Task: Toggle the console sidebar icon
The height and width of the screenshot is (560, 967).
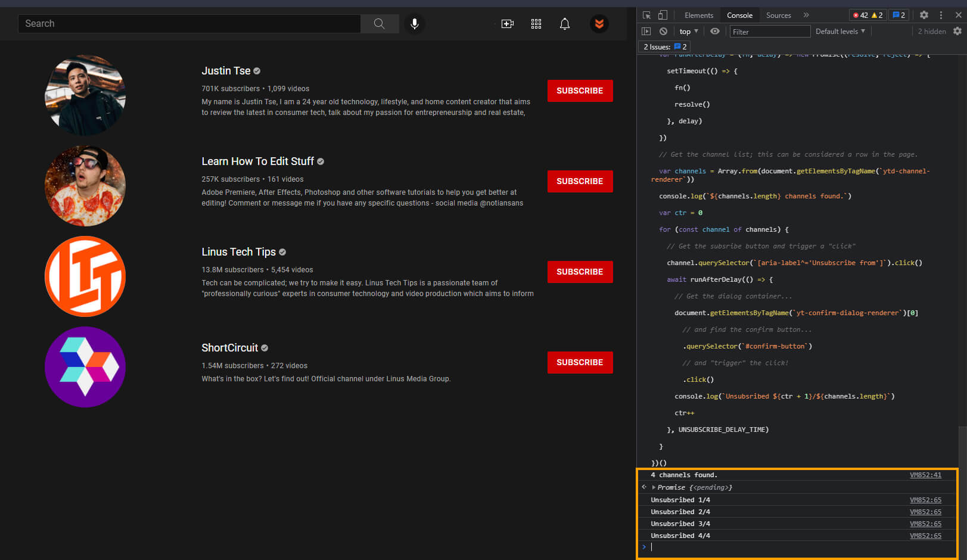Action: [646, 31]
